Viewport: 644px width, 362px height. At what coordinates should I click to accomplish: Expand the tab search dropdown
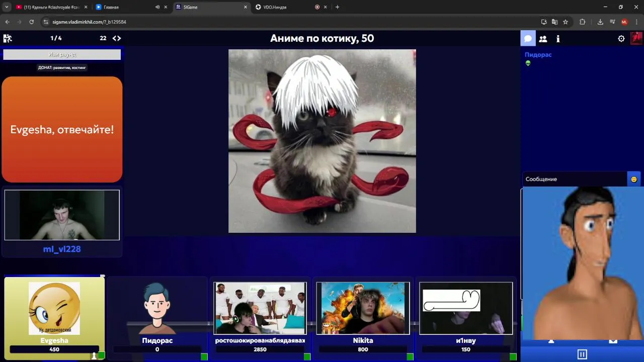[6, 7]
